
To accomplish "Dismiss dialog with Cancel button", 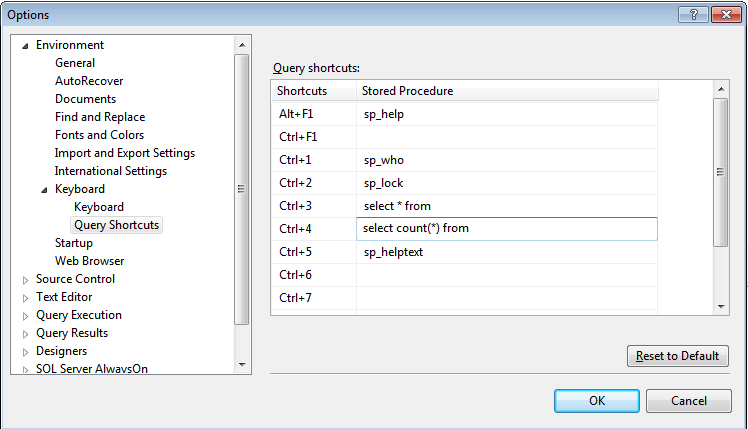I will point(689,401).
